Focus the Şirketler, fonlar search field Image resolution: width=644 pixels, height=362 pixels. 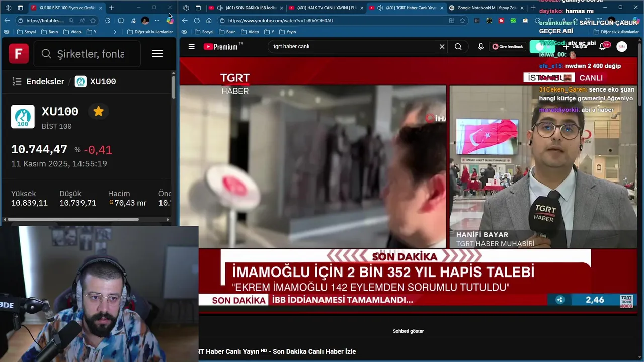click(87, 54)
